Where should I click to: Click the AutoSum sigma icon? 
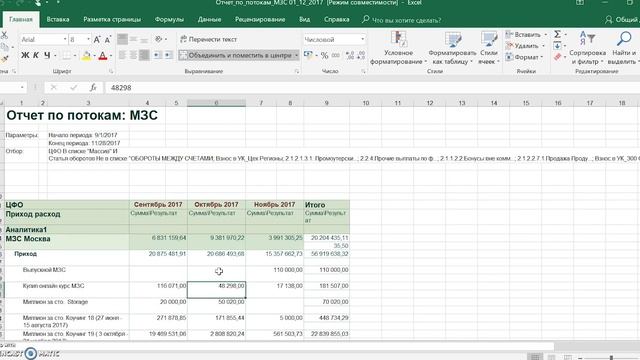point(558,34)
